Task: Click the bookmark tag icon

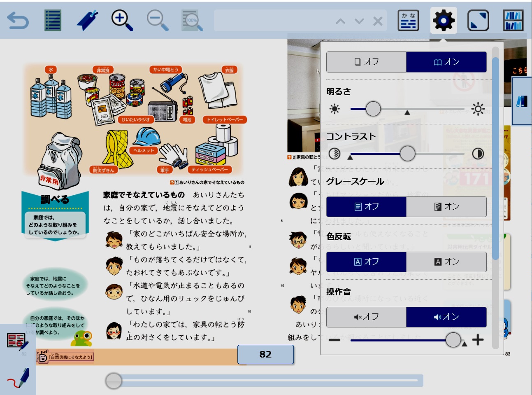Action: (x=87, y=21)
